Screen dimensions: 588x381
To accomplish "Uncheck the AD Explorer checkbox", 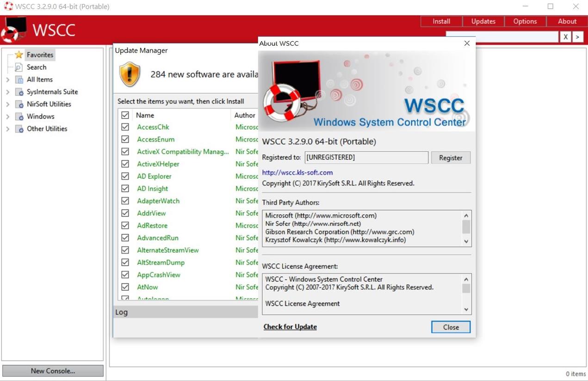I will point(125,176).
